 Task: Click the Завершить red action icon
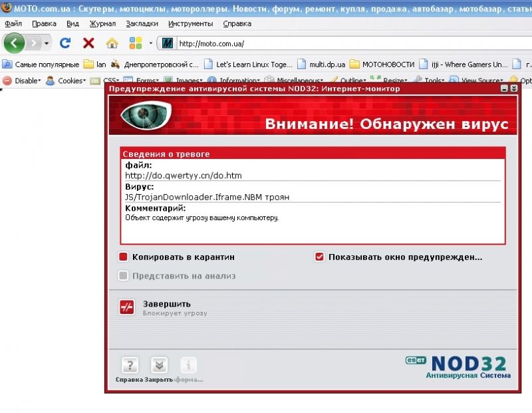click(127, 307)
